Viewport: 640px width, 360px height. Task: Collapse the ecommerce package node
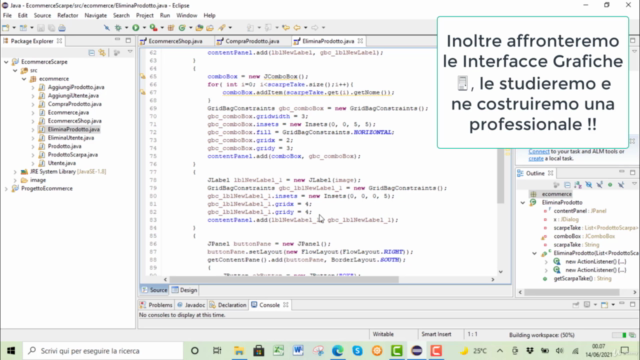click(24, 79)
